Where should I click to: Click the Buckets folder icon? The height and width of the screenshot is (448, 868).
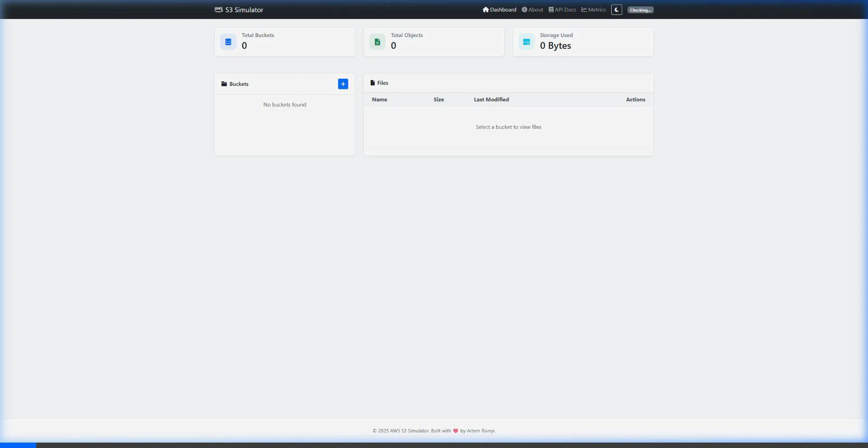(x=224, y=84)
